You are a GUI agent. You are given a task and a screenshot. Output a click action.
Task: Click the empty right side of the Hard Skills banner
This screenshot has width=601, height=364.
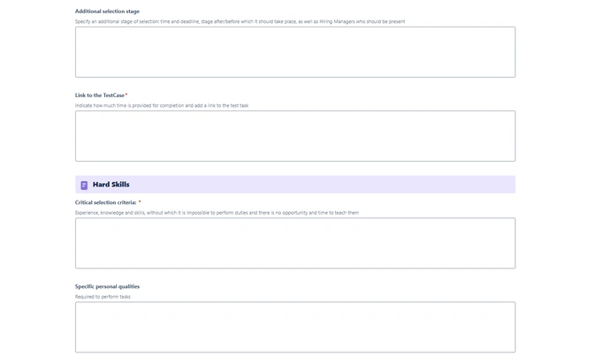(398, 185)
